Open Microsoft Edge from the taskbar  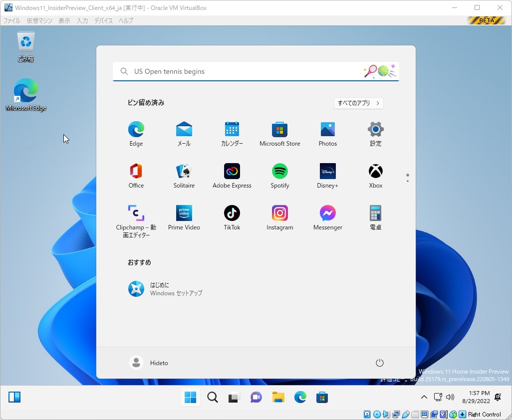[300, 397]
